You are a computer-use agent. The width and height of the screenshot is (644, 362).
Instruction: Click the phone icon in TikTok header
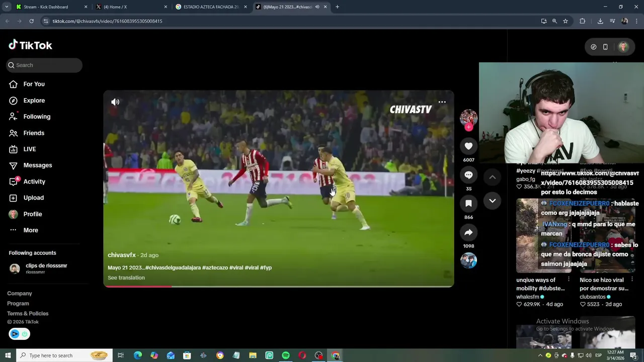(x=605, y=47)
